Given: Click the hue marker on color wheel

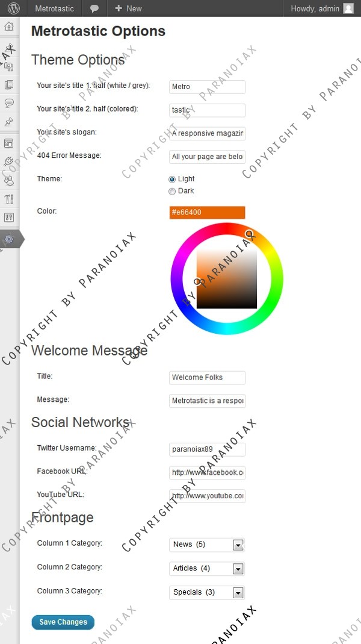Looking at the screenshot, I should click(248, 234).
